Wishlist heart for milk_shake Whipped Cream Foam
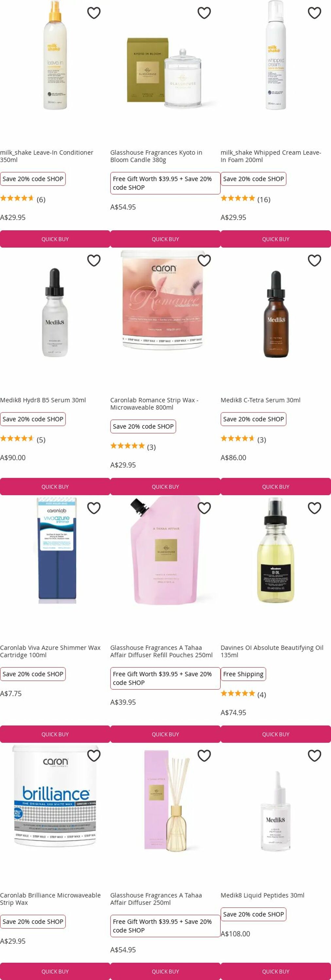This screenshot has width=331, height=980. tap(314, 13)
